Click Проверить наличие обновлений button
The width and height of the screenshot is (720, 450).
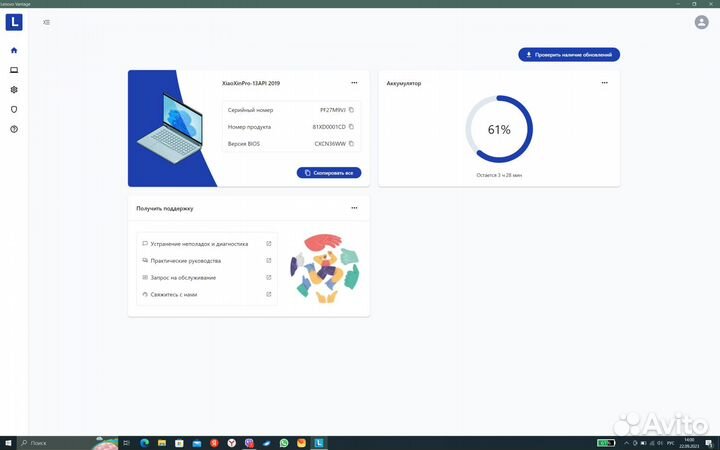coord(569,55)
